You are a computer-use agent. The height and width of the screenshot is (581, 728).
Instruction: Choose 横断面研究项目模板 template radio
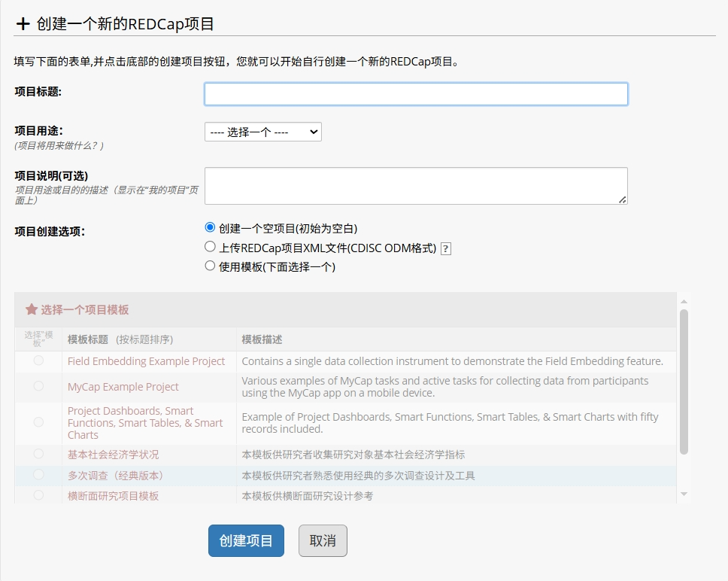point(38,495)
